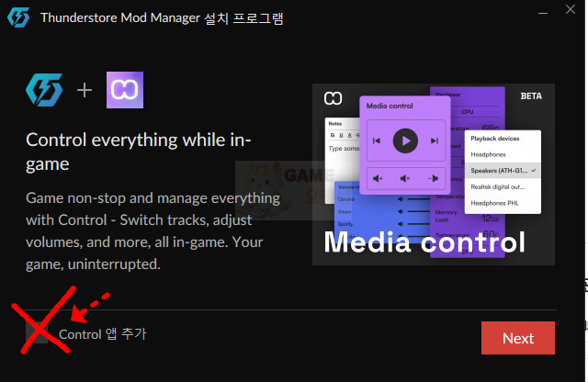Click 'Realtek digital out...' entry in promo

[498, 186]
